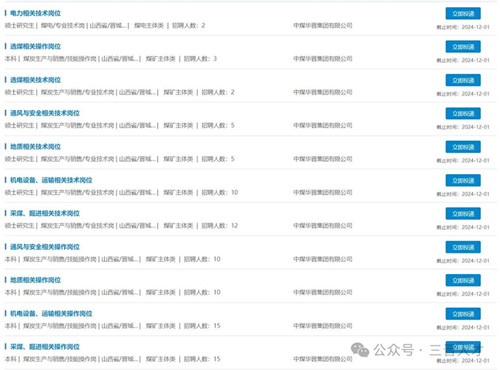Viewport: 500px width, 370px height.
Task: Click the 截止时间 2024-12-01 text for 地质相关操作岗位
Action: 463,294
